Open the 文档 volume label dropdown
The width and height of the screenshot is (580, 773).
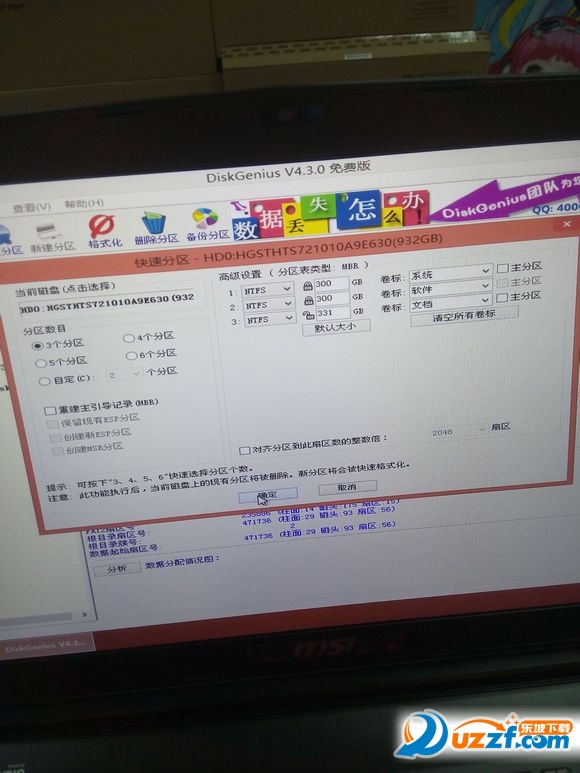pos(485,299)
